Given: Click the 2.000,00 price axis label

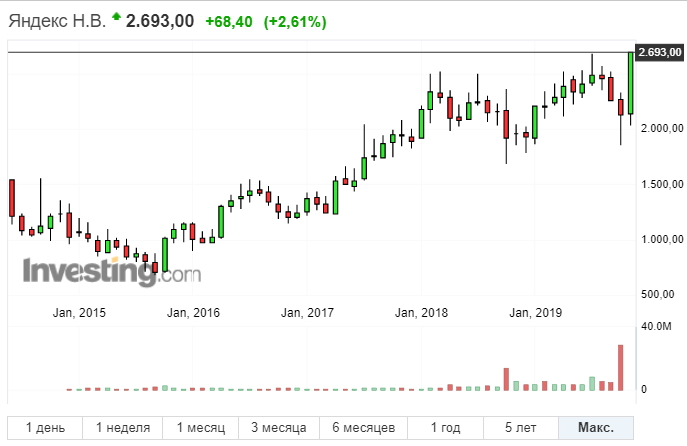Looking at the screenshot, I should [662, 128].
